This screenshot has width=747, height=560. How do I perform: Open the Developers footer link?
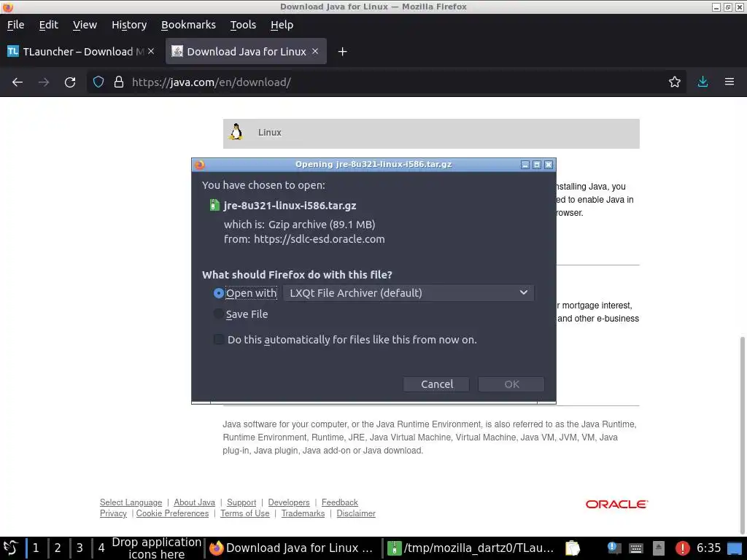point(289,502)
